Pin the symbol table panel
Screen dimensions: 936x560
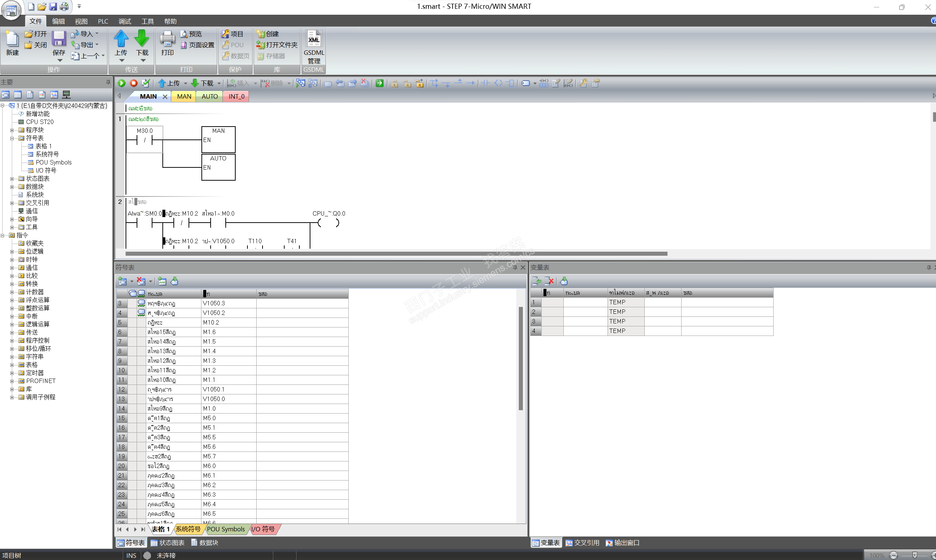(515, 267)
